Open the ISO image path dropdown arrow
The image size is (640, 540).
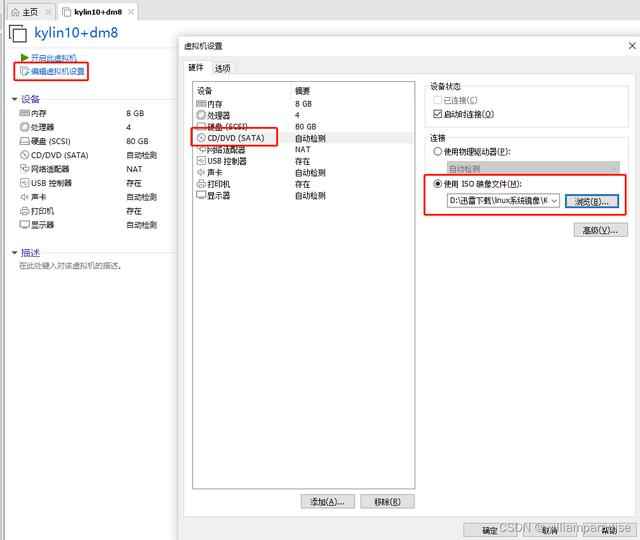click(554, 201)
